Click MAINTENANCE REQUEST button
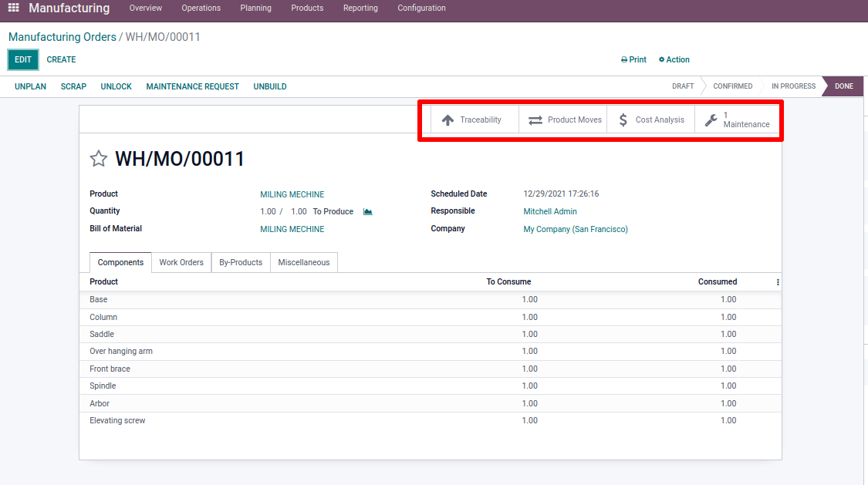The image size is (868, 485). pyautogui.click(x=193, y=86)
